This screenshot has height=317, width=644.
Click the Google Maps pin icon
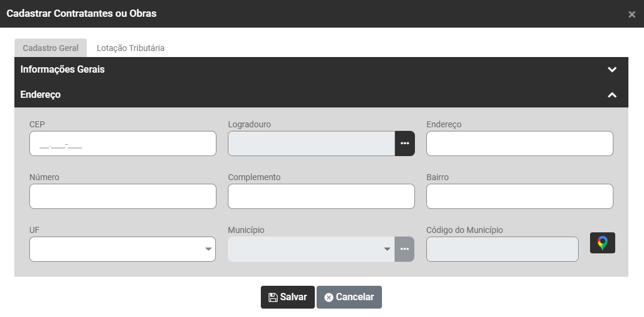point(603,243)
